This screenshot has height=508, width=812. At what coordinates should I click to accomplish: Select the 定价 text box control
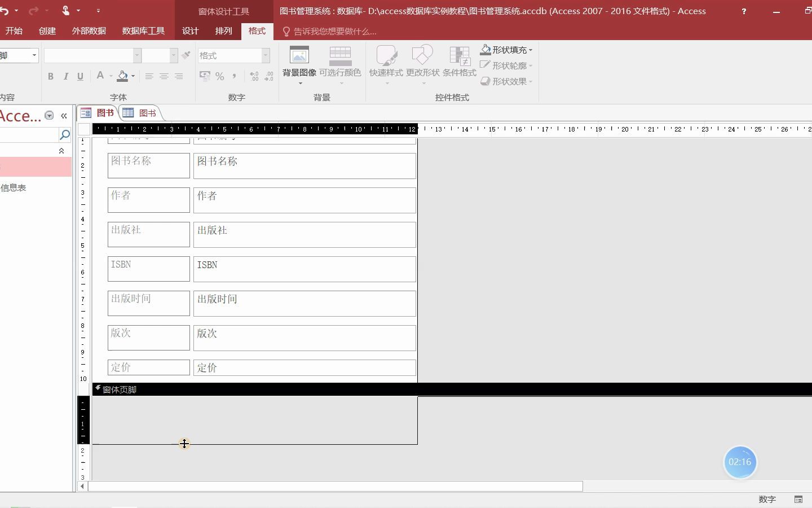[304, 367]
